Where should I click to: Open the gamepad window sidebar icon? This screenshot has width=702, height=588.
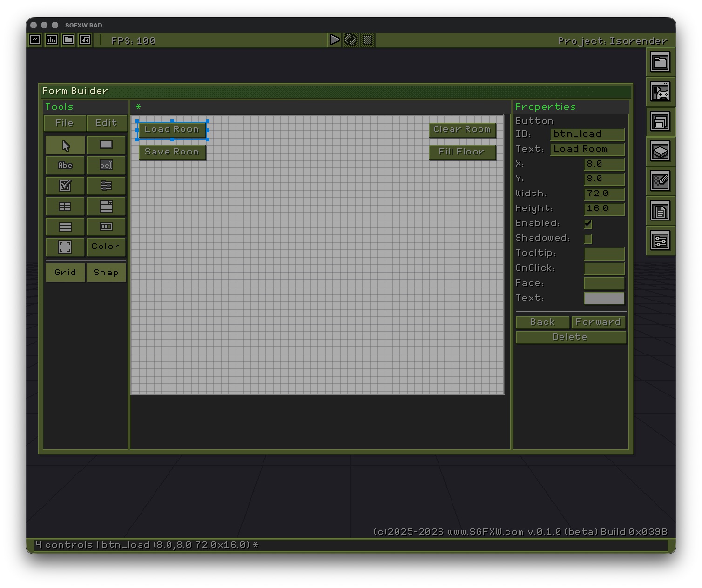[660, 92]
